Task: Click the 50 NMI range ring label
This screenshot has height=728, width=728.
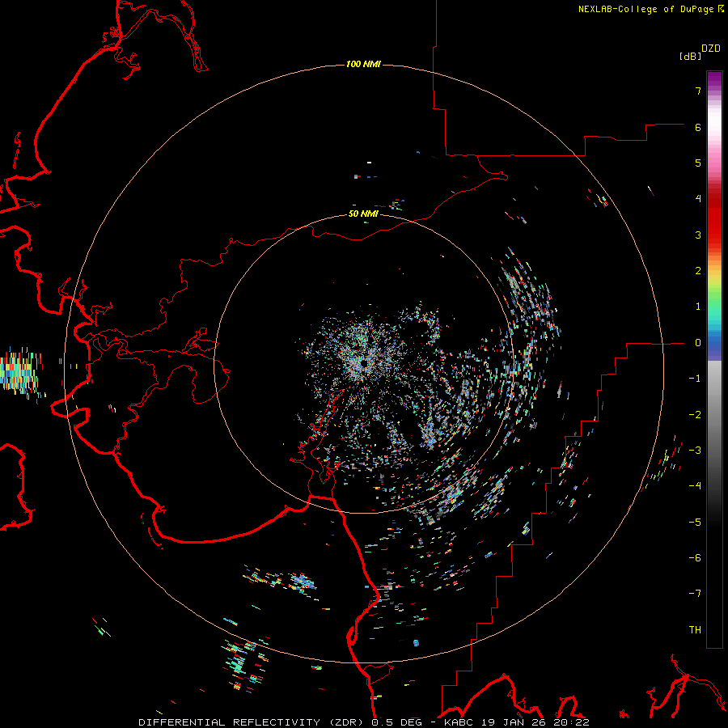Action: [363, 214]
